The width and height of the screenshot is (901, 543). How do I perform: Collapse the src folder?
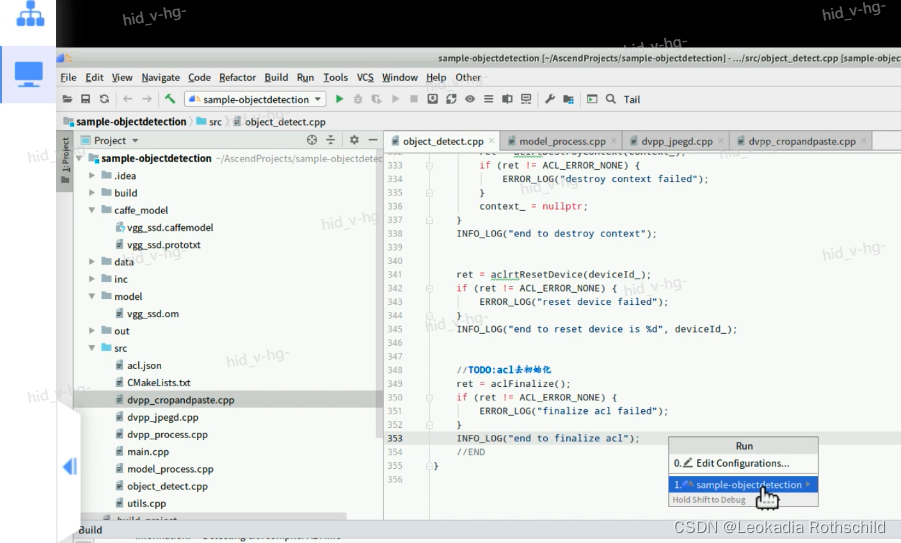pos(91,348)
